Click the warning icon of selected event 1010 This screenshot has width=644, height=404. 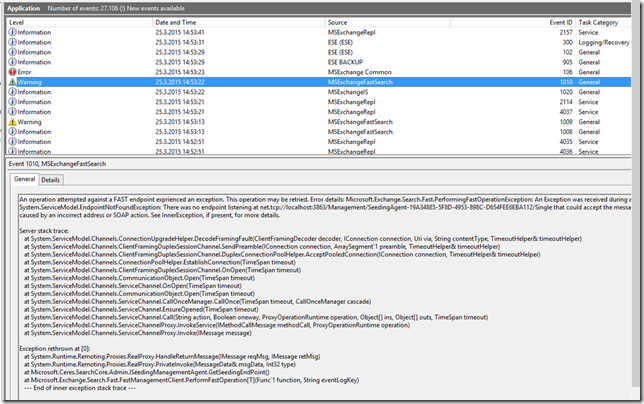(13, 82)
